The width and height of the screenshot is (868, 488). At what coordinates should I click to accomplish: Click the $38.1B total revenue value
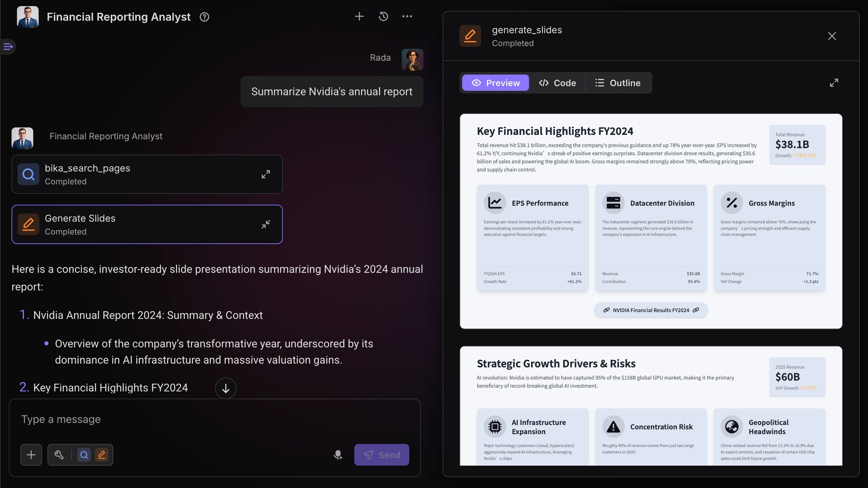(x=792, y=144)
